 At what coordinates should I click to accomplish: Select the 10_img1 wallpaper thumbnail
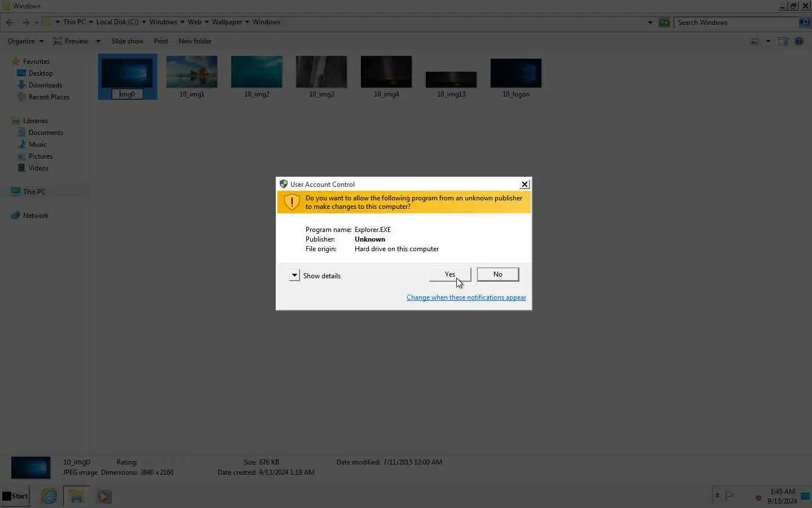192,72
